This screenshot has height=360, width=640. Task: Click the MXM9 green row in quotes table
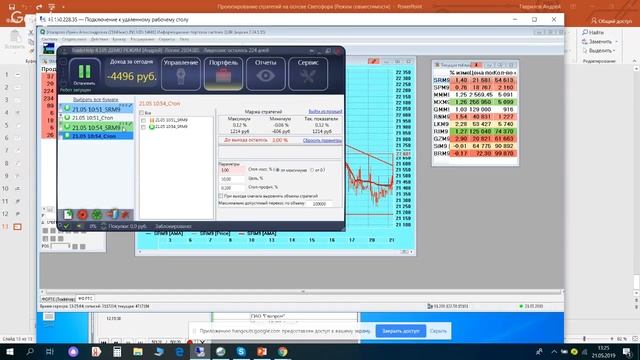pos(475,102)
